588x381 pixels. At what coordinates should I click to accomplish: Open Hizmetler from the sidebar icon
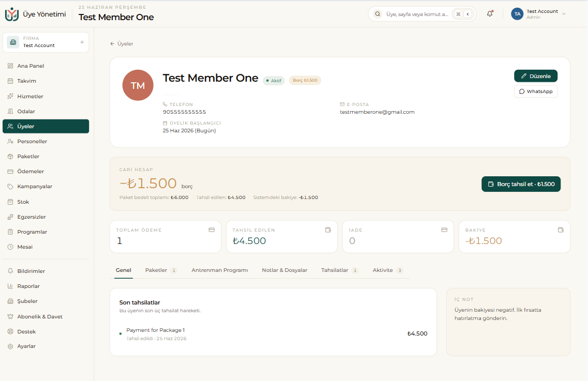pos(10,96)
